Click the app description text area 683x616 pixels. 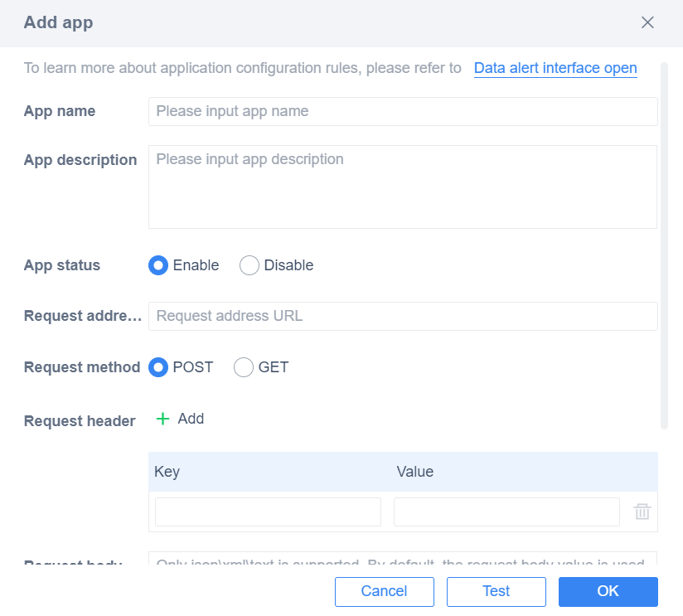[403, 187]
